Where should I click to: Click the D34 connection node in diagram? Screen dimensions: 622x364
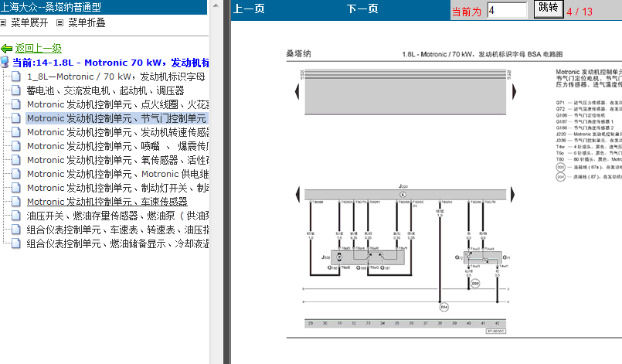[444, 307]
